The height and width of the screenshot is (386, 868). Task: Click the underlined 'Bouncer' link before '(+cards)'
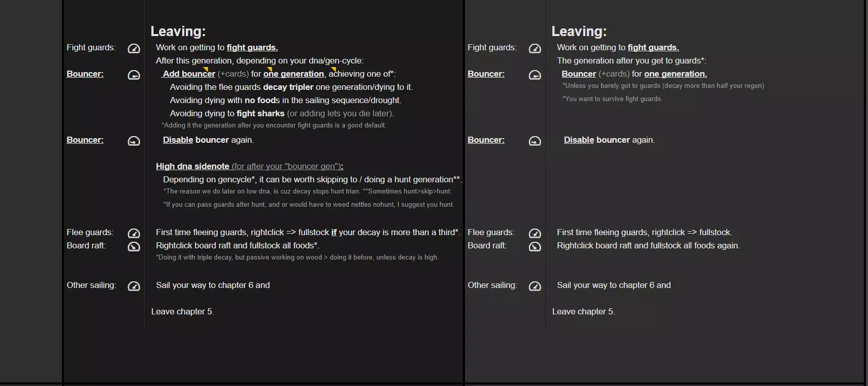click(x=579, y=74)
